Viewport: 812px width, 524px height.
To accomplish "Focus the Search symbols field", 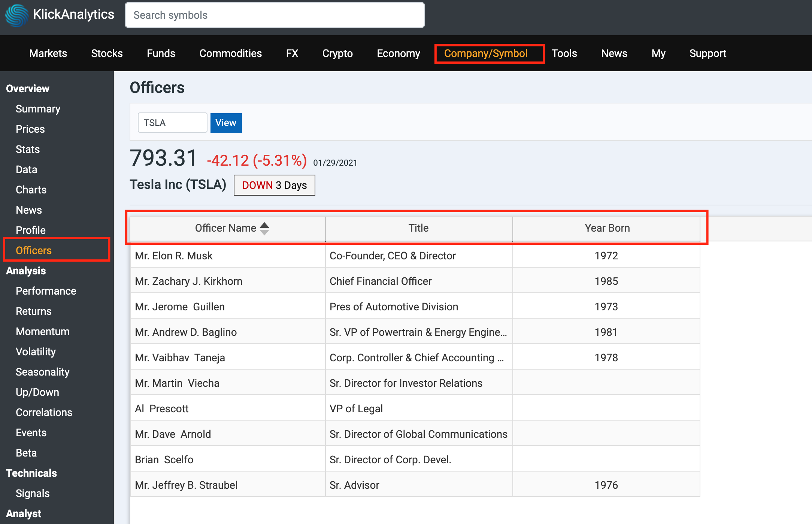I will tap(275, 15).
